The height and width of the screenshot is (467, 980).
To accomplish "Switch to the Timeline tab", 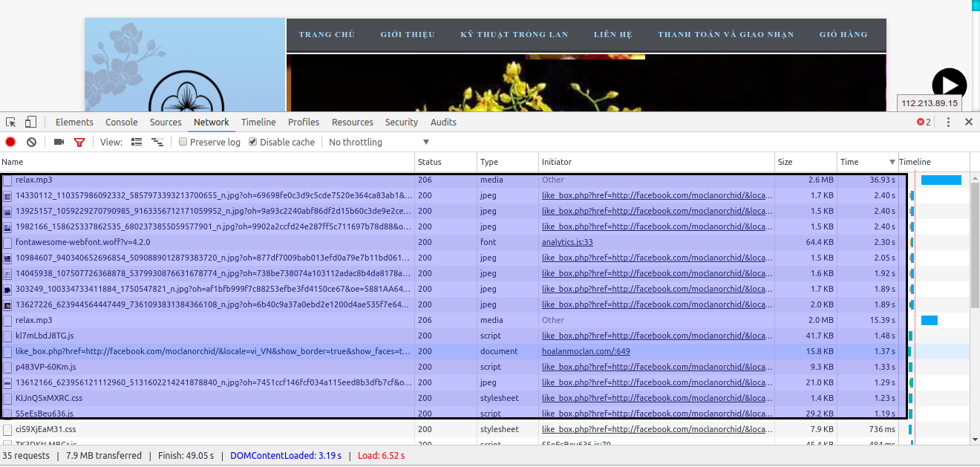I will pos(258,123).
